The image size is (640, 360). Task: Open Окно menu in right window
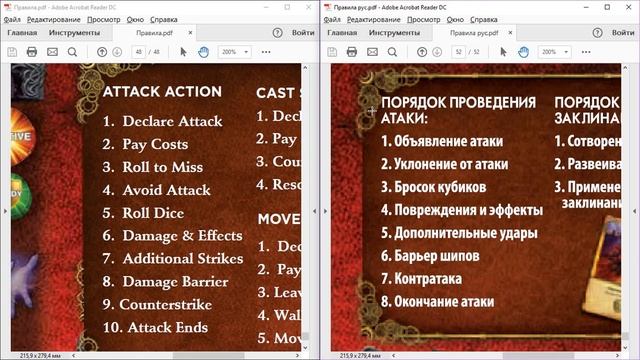[x=455, y=20]
